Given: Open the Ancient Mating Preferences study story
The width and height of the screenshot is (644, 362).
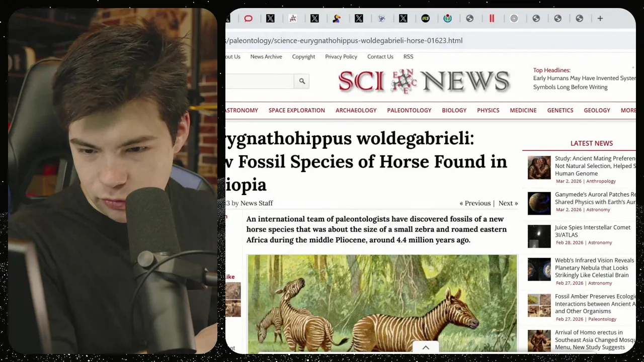Looking at the screenshot, I should point(595,166).
